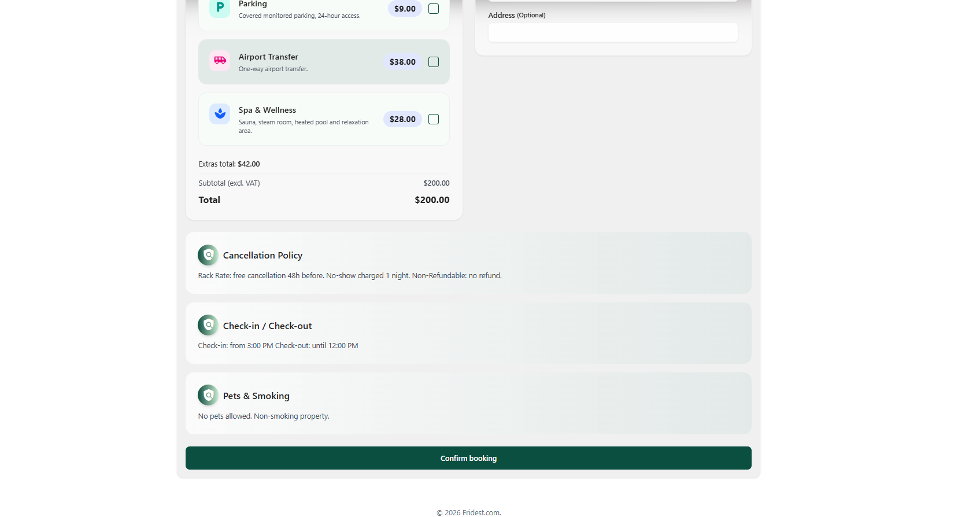Viewport: 980px width, 517px height.
Task: Select the Spa & Wellness title text
Action: click(x=267, y=110)
